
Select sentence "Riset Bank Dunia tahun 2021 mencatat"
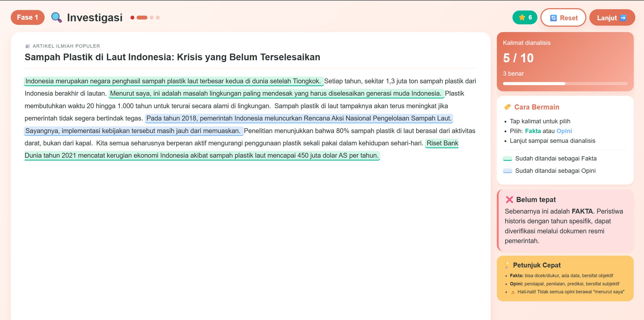202,156
